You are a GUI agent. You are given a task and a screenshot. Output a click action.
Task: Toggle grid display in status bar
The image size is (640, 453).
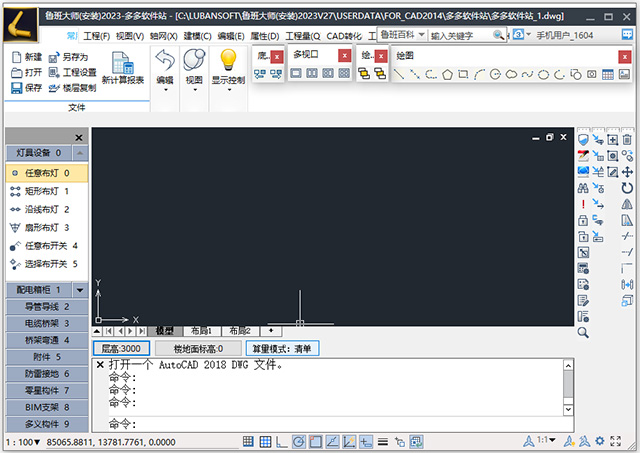(x=265, y=441)
